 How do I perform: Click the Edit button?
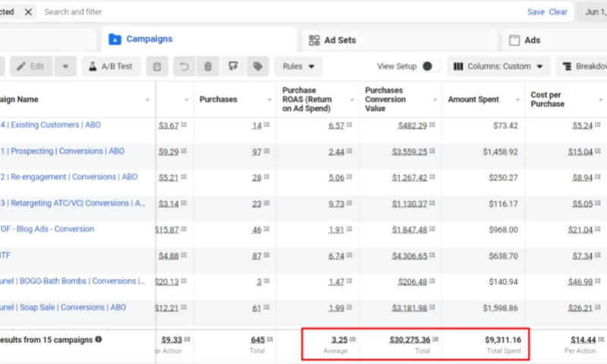pos(30,67)
